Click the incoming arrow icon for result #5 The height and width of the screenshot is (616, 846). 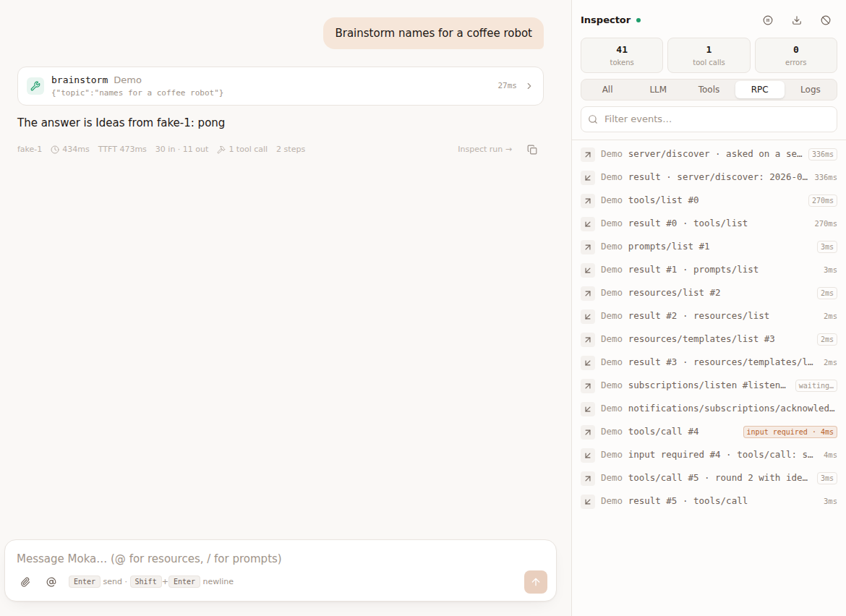click(588, 502)
